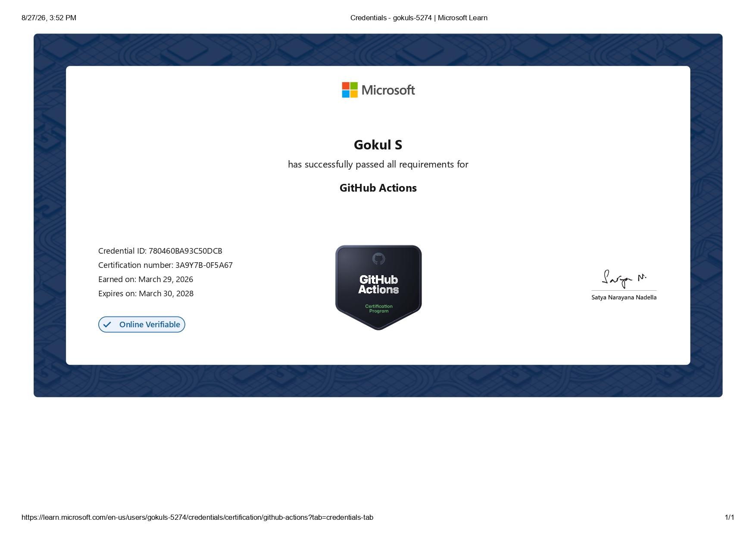Click the Earned on March 29, 2026 line
This screenshot has height=534, width=756.
click(146, 279)
